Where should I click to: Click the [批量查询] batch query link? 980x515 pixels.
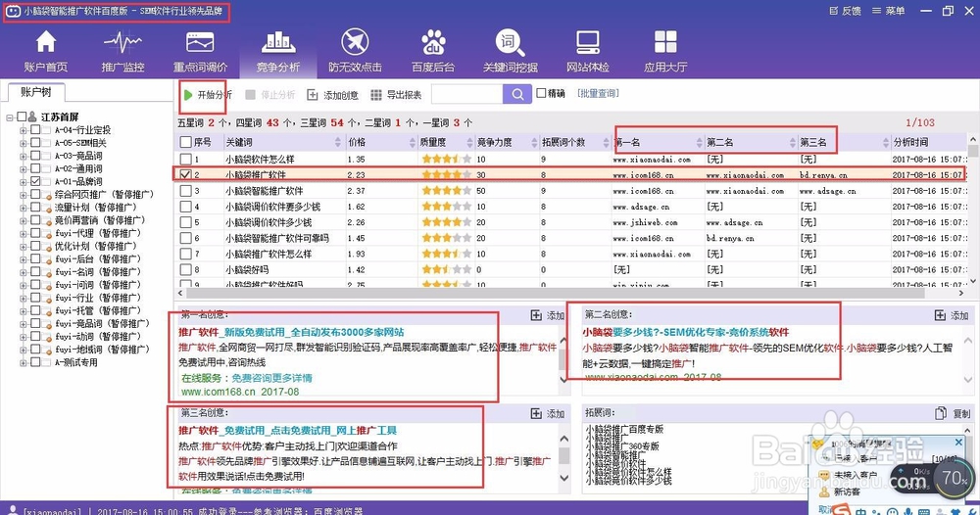tap(598, 93)
